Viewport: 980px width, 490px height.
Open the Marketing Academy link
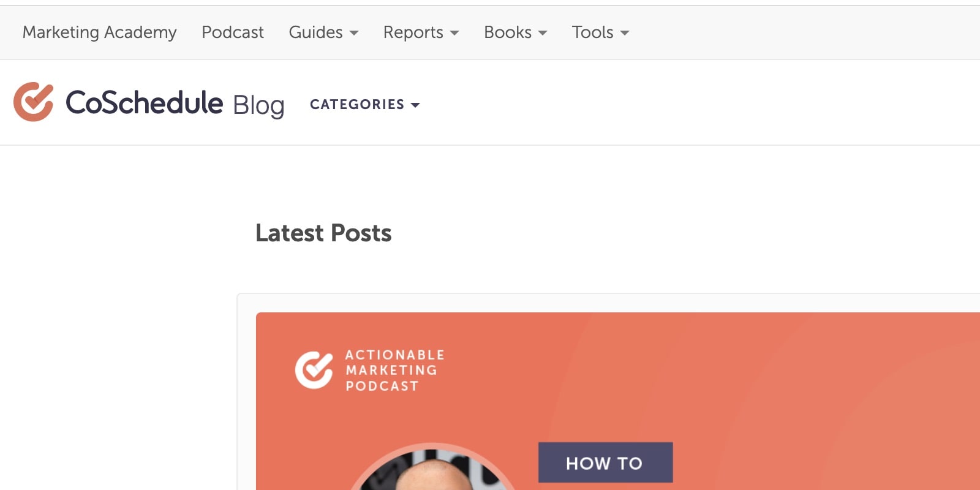pos(99,32)
